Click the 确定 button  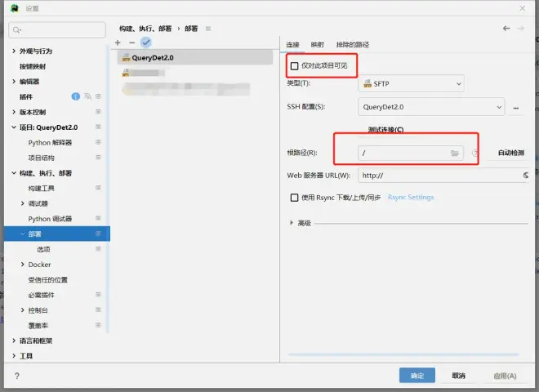[x=417, y=376]
